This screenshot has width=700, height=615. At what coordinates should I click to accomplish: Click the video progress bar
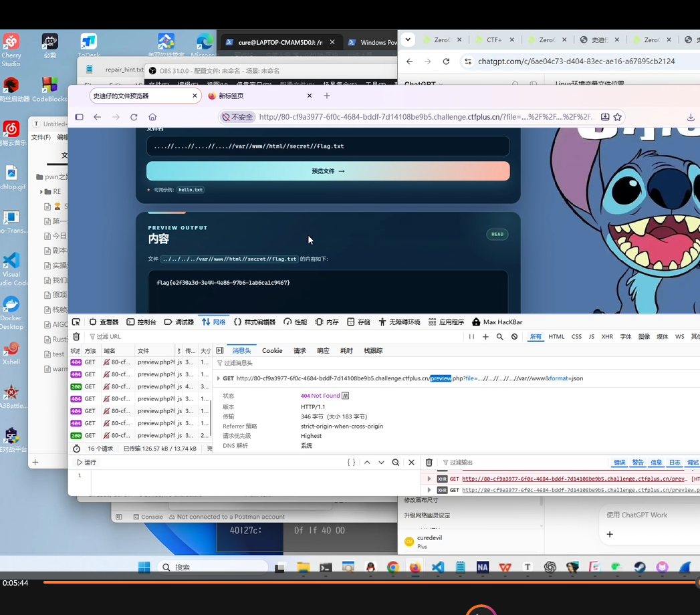pyautogui.click(x=370, y=582)
